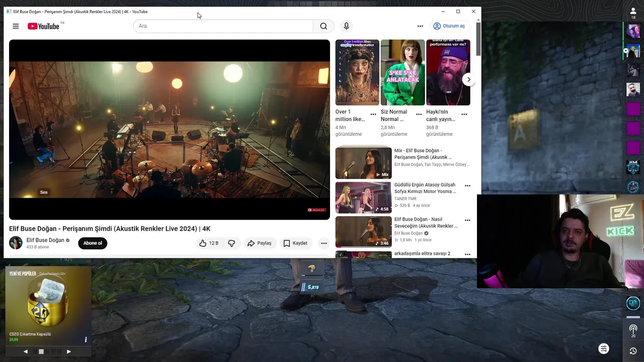The width and height of the screenshot is (644, 362).
Task: Open round settings sliders button in game
Action: [604, 348]
